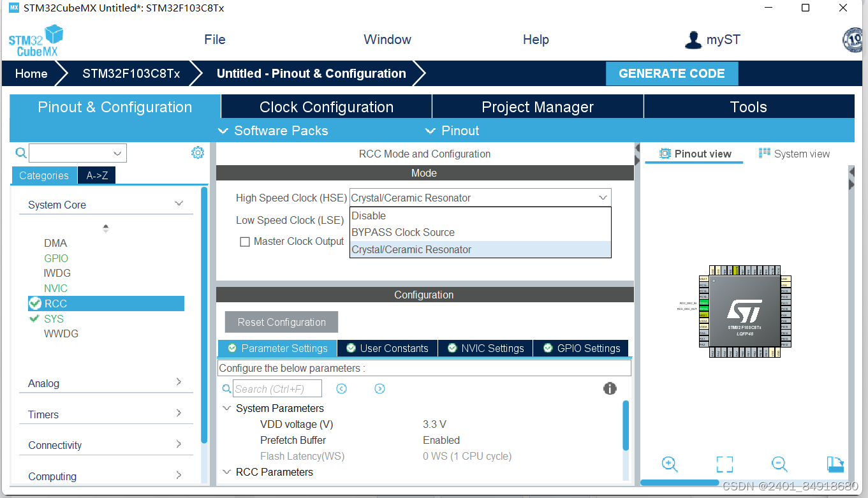The width and height of the screenshot is (868, 498).
Task: Switch to Clock Configuration tab
Action: click(x=327, y=107)
